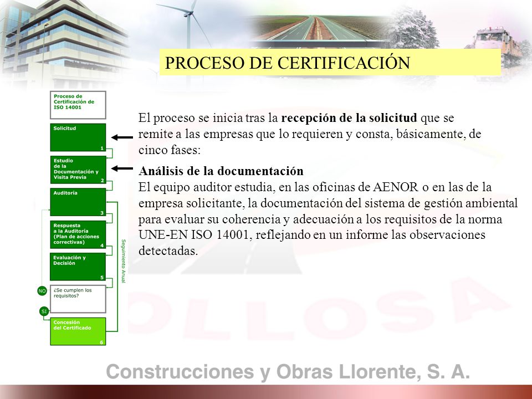This screenshot has width=532, height=399.
Task: Click the word "detectadas." ending the paragraph
Action: pyautogui.click(x=168, y=250)
